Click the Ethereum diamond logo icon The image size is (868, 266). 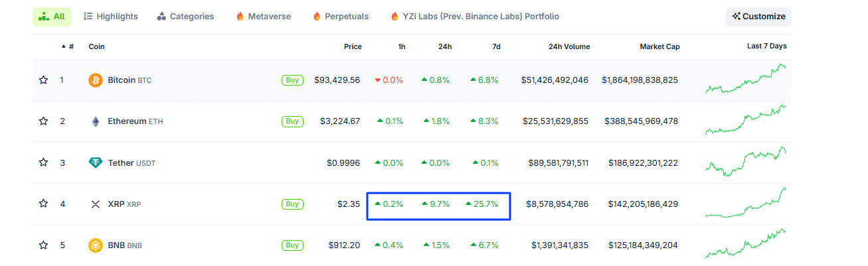[96, 121]
